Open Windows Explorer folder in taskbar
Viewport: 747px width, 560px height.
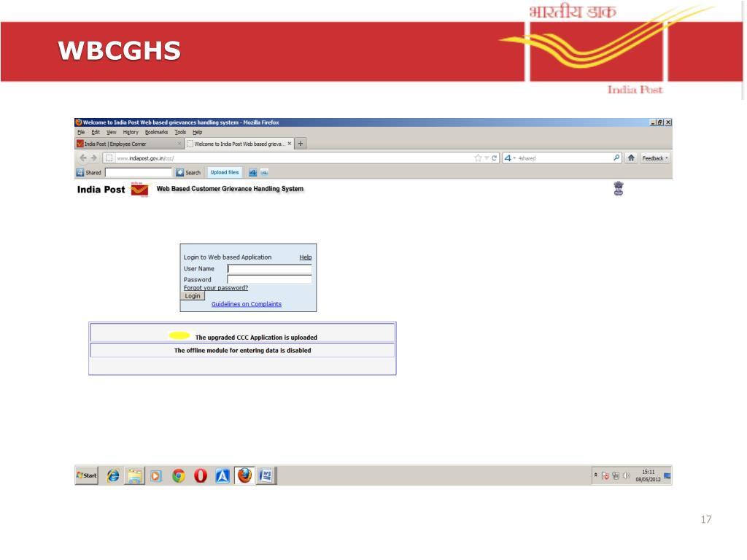134,475
